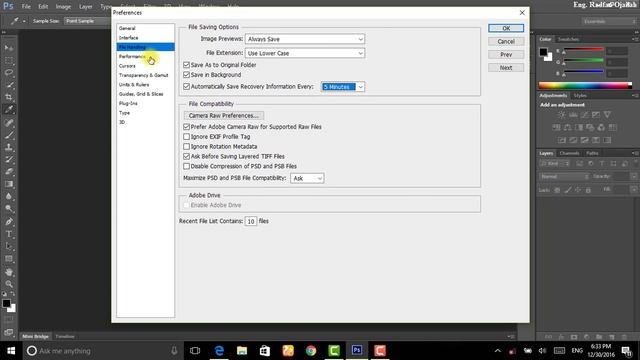Select the Brush tool
This screenshot has width=640, height=360.
9,135
